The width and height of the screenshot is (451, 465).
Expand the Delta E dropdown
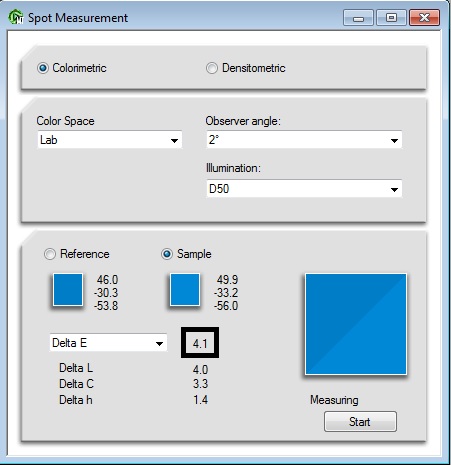pos(108,343)
